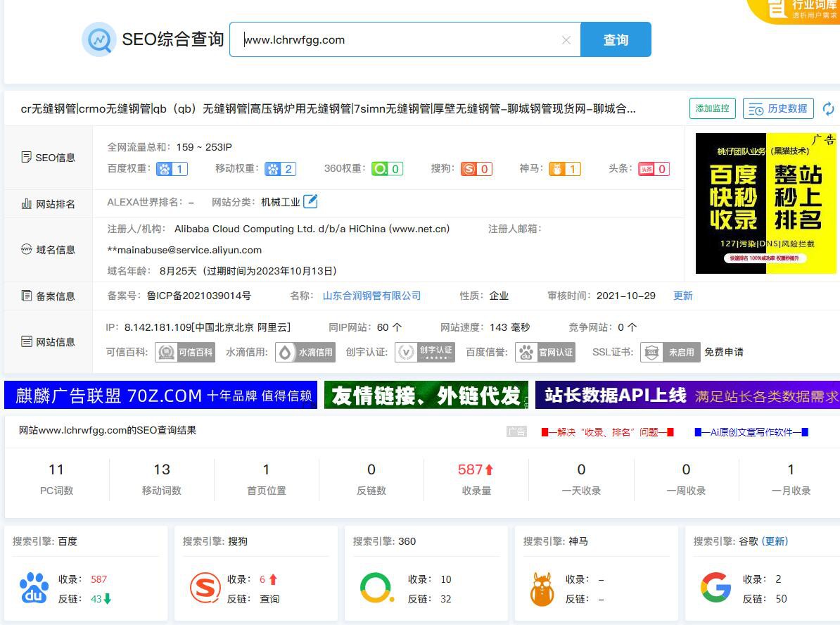Open the 麒麟广告联盟 70Z.COM banner
This screenshot has width=840, height=625.
point(160,395)
